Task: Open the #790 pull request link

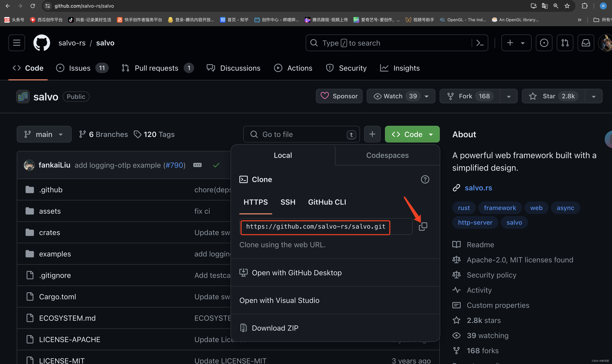Action: 174,165
